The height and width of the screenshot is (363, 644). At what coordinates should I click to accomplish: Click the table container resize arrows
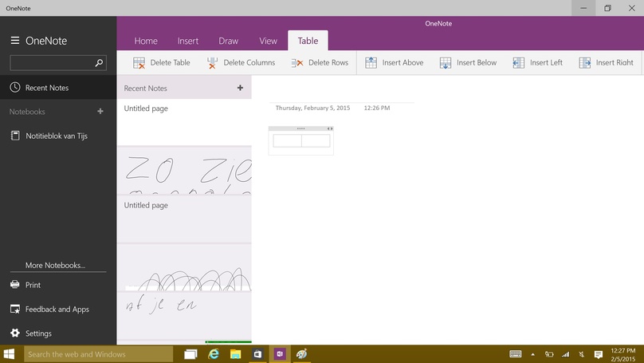pos(330,128)
